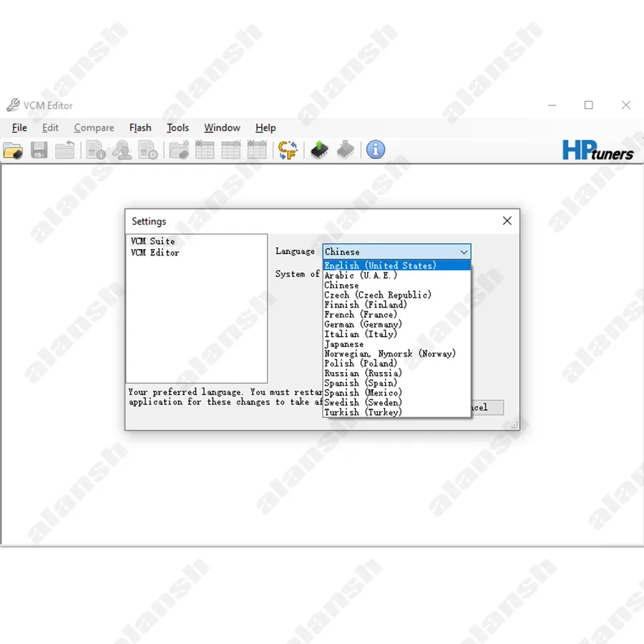Viewport: 644px width, 644px height.
Task: Open the Compare menu
Action: click(x=94, y=128)
